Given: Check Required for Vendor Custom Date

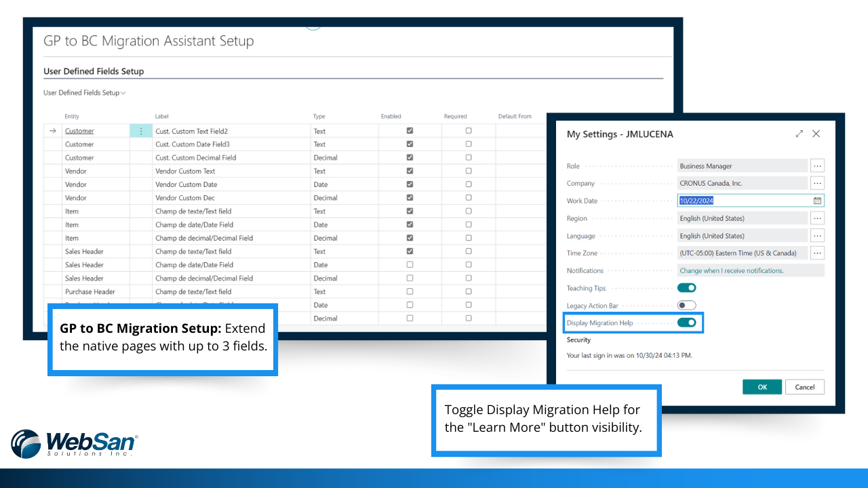Looking at the screenshot, I should [469, 184].
